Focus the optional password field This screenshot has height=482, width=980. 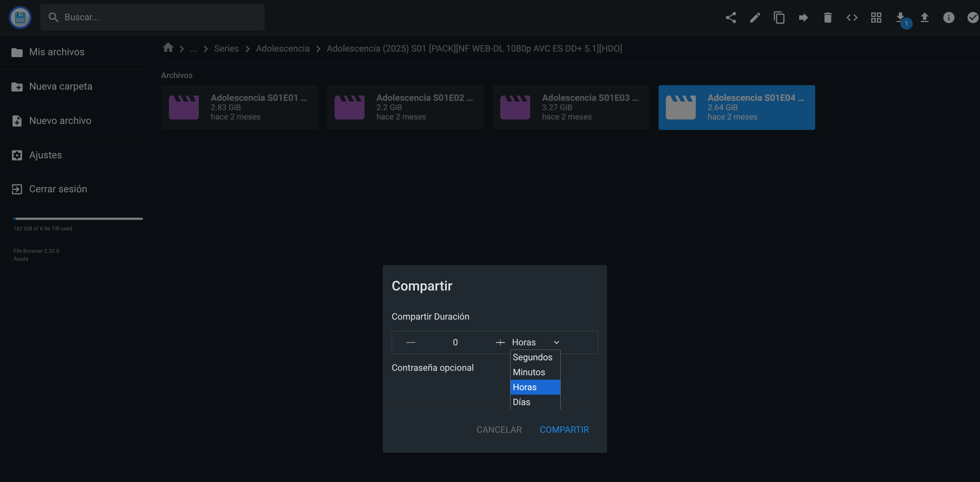click(x=449, y=392)
